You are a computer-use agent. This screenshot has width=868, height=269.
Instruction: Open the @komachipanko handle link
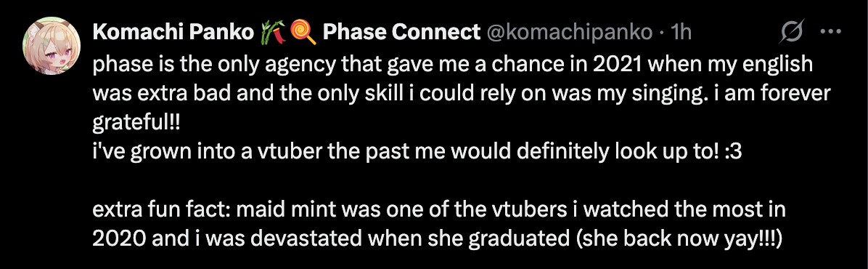(x=569, y=33)
